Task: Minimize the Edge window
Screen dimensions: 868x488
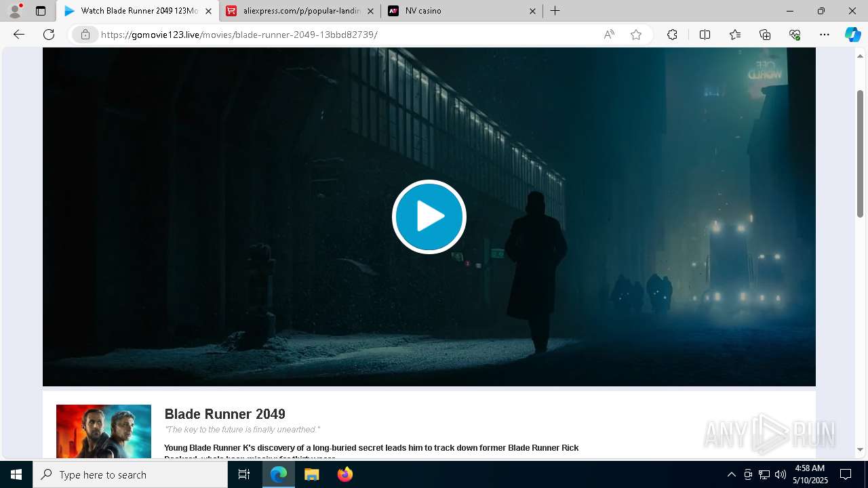Action: point(789,11)
